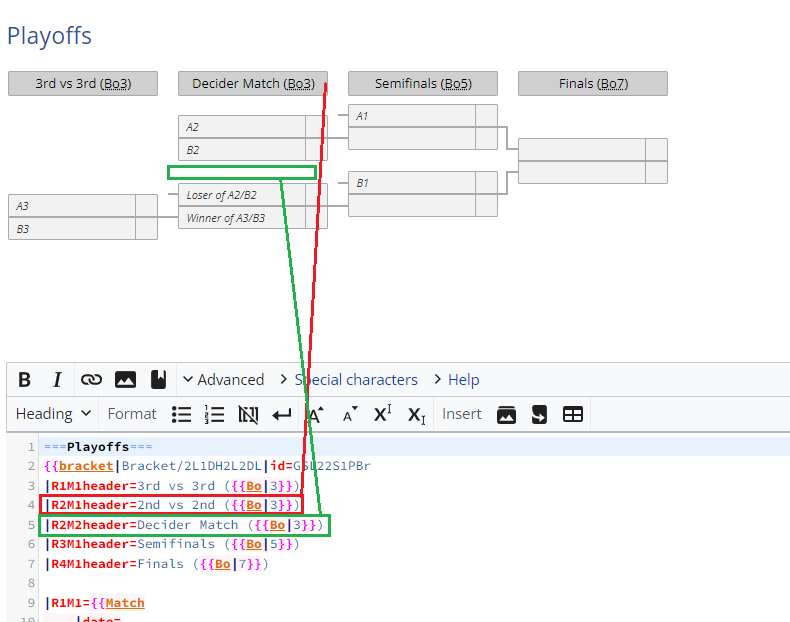The width and height of the screenshot is (790, 622).
Task: Click the Decider Match (Bo3) header
Action: tap(253, 84)
